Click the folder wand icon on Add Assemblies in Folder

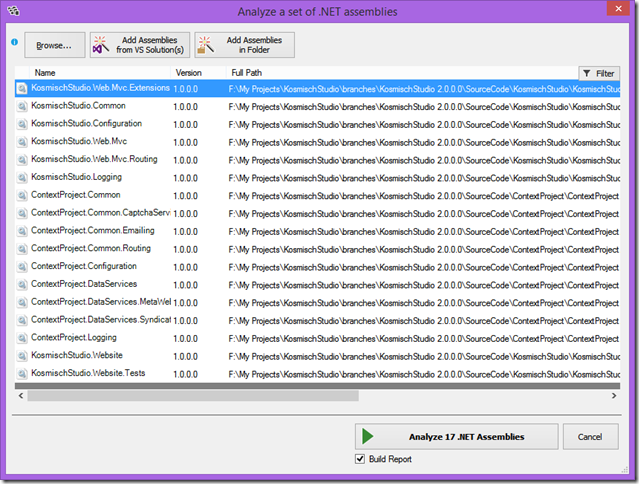pyautogui.click(x=205, y=45)
